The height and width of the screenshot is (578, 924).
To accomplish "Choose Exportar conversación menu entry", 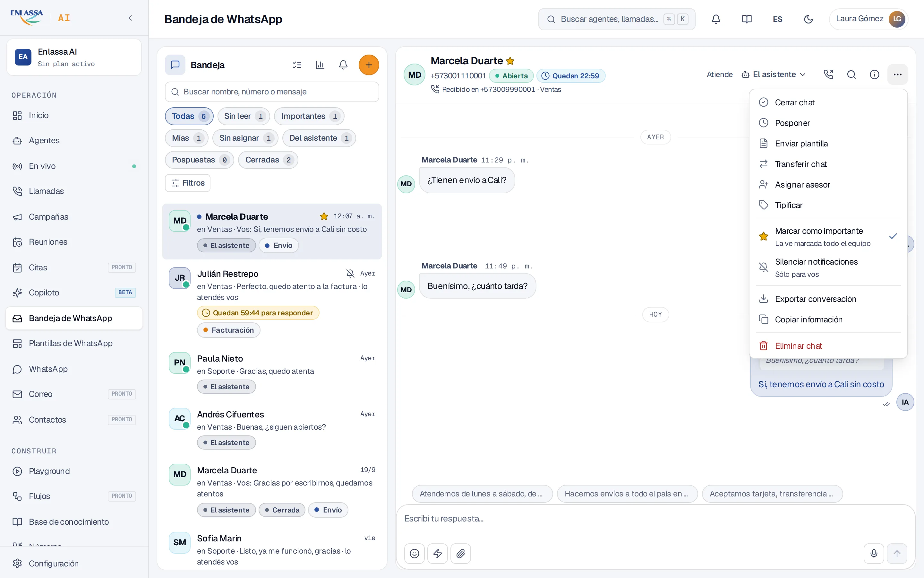I will pyautogui.click(x=828, y=299).
